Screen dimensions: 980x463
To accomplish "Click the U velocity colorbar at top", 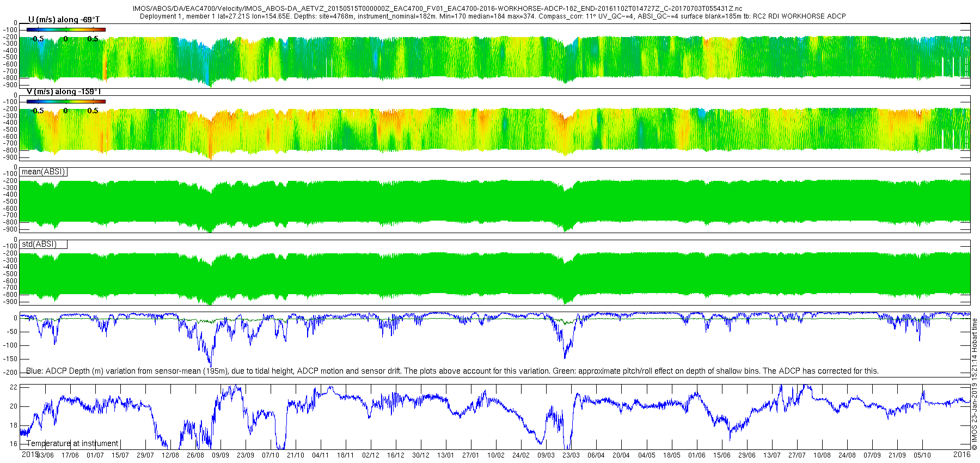I will tap(66, 29).
